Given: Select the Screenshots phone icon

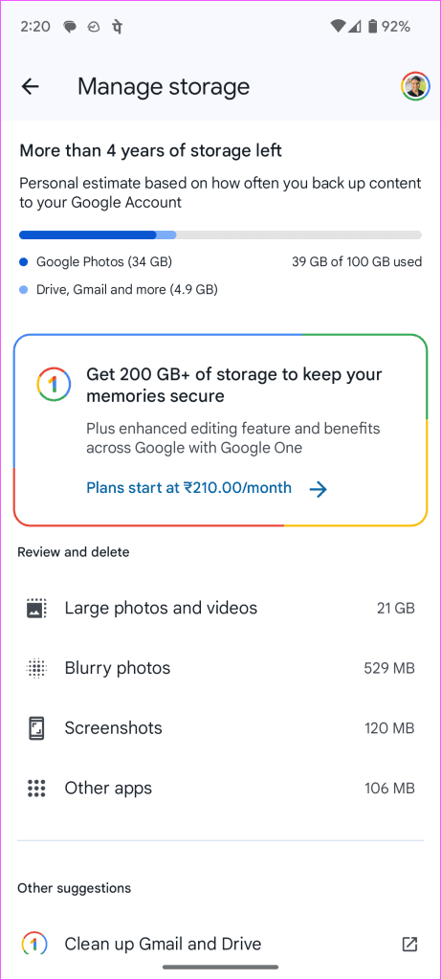Looking at the screenshot, I should coord(37,728).
